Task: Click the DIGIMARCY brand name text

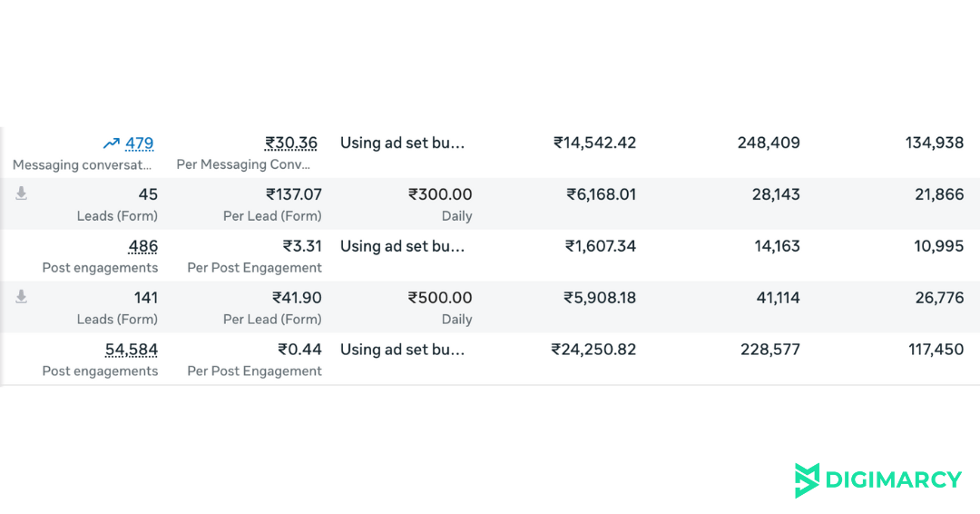Action: [x=893, y=480]
